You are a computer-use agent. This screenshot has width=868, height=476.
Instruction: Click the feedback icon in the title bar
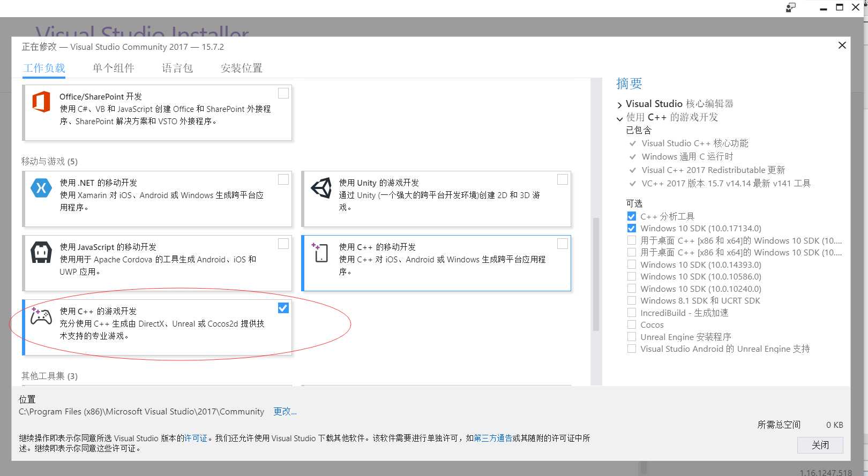791,7
